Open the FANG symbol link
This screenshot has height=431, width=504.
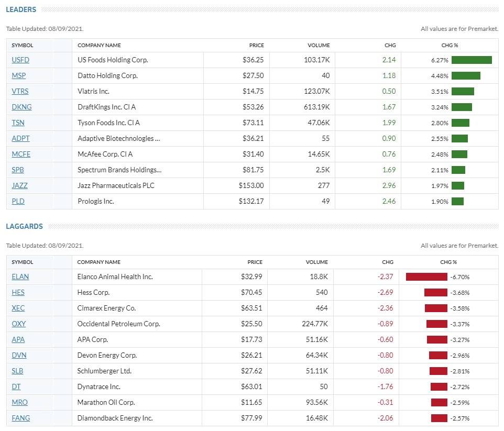(x=21, y=418)
